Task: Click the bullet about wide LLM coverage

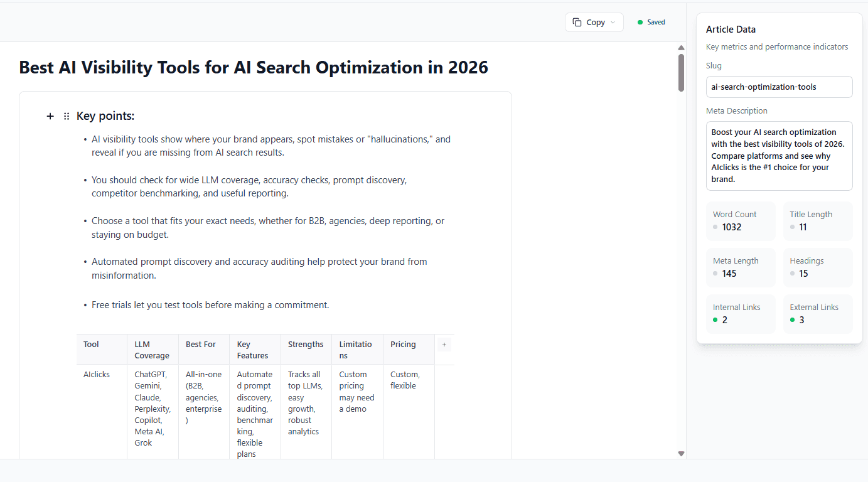Action: pos(249,186)
